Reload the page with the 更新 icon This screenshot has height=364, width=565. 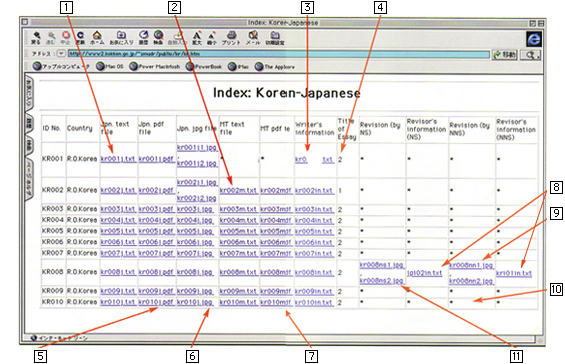80,37
